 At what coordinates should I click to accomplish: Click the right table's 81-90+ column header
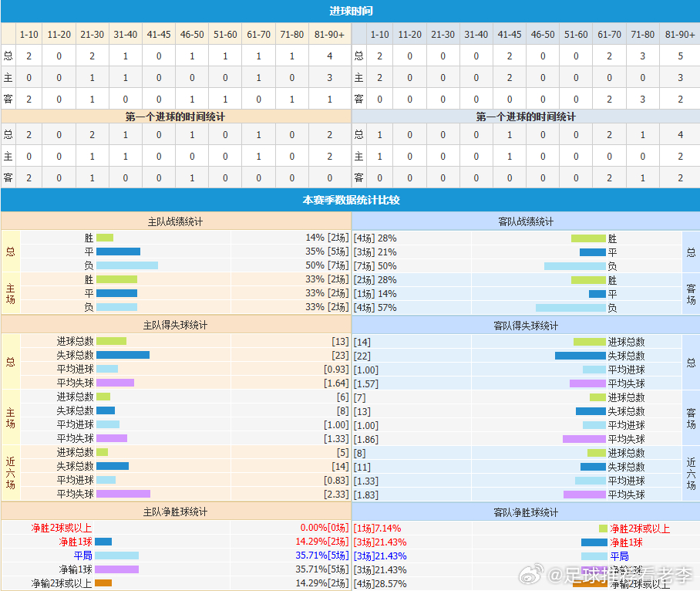680,35
